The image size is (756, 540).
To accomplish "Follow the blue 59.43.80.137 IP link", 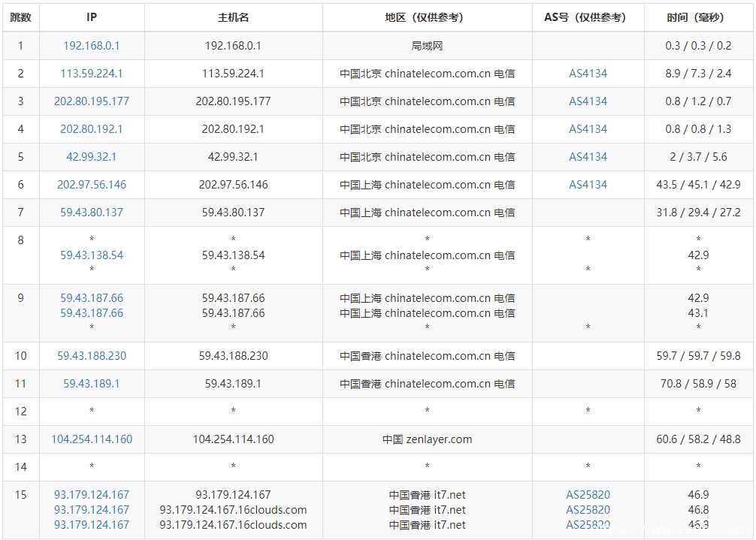I will pyautogui.click(x=92, y=213).
